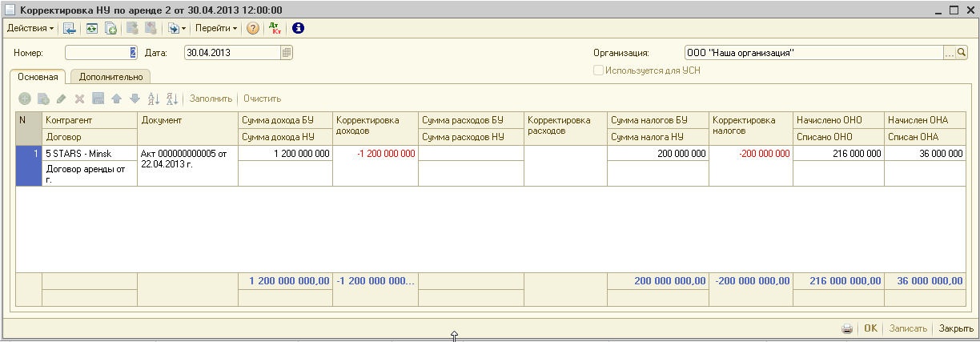Click the magnifier icon next to Организация
This screenshot has width=980, height=342.
[962, 53]
